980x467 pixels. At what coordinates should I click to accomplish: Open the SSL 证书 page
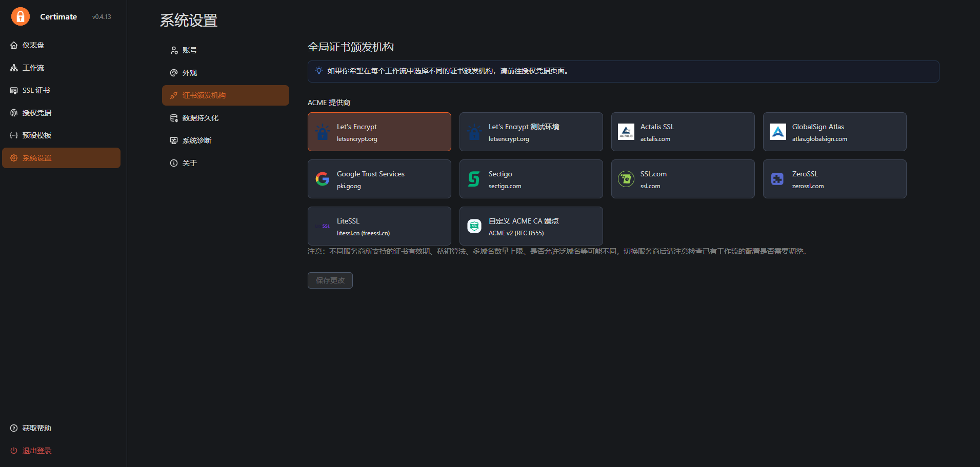pos(36,90)
